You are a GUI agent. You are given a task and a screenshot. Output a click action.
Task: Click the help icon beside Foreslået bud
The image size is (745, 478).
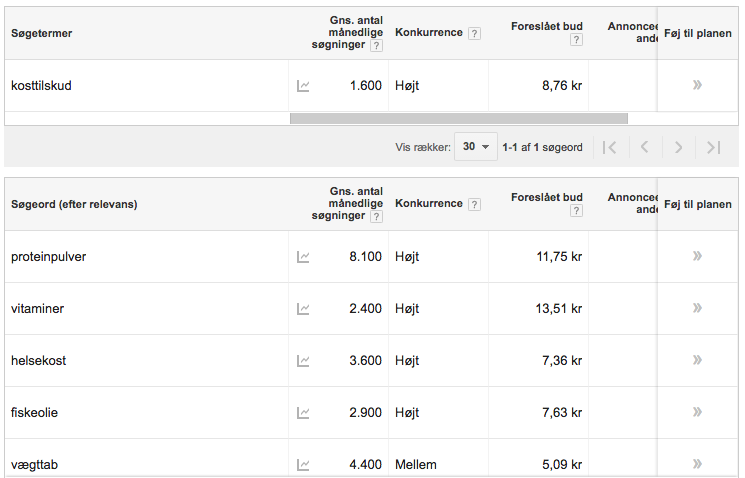click(x=576, y=40)
